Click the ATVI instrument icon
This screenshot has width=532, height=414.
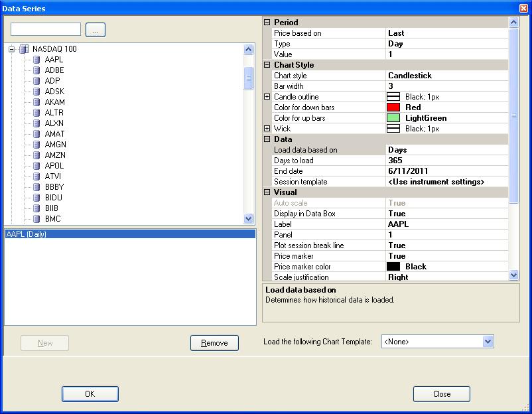click(x=36, y=176)
